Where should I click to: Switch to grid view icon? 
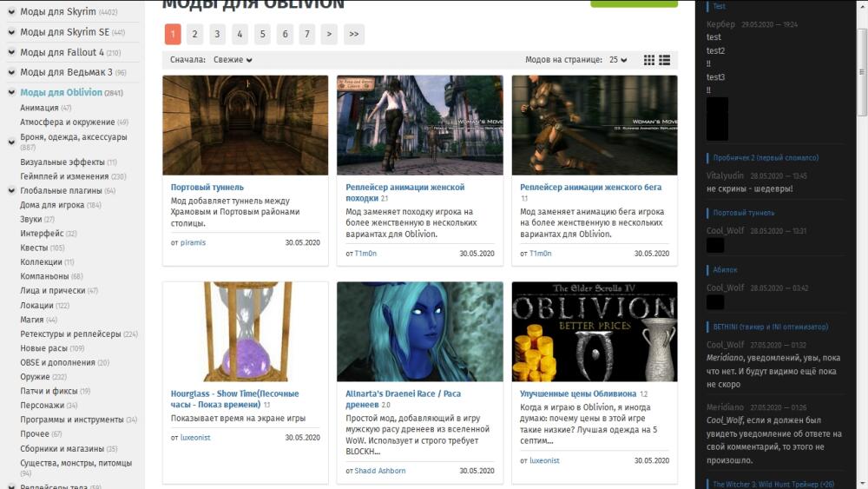click(648, 60)
